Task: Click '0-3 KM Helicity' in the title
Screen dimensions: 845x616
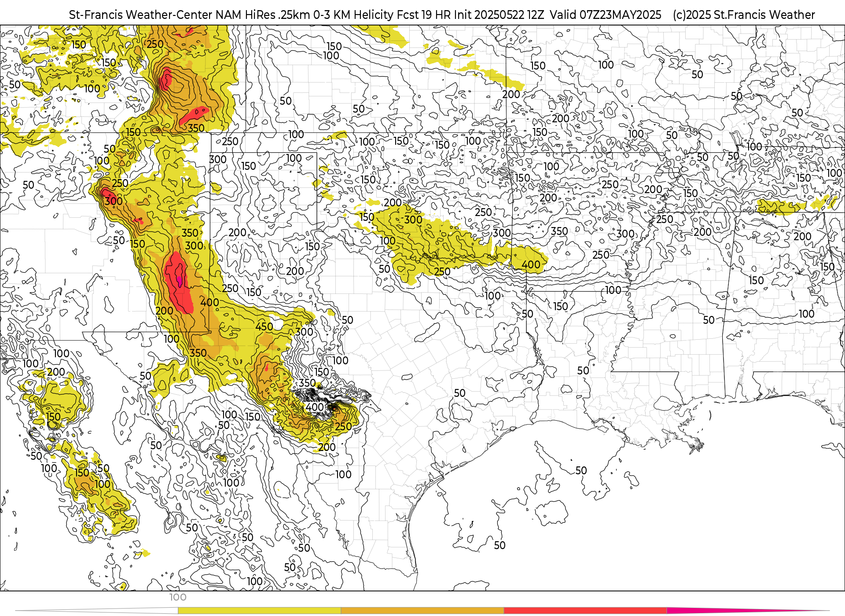Action: click(353, 15)
